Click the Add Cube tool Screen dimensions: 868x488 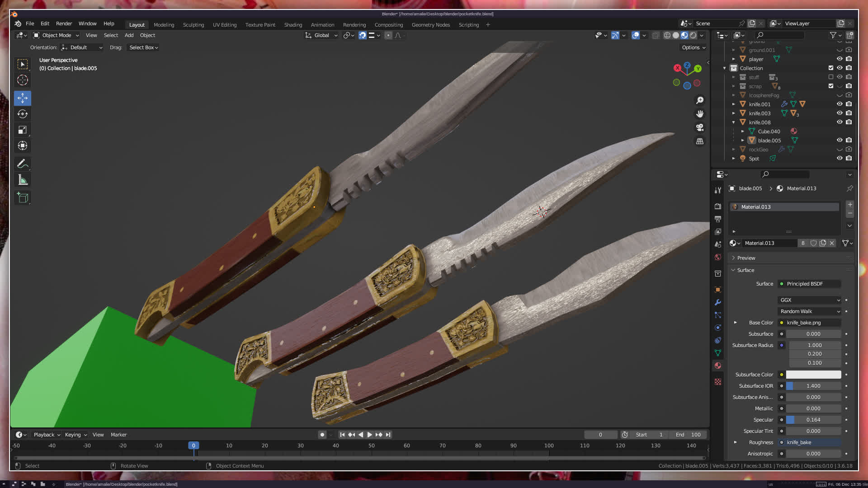[23, 197]
